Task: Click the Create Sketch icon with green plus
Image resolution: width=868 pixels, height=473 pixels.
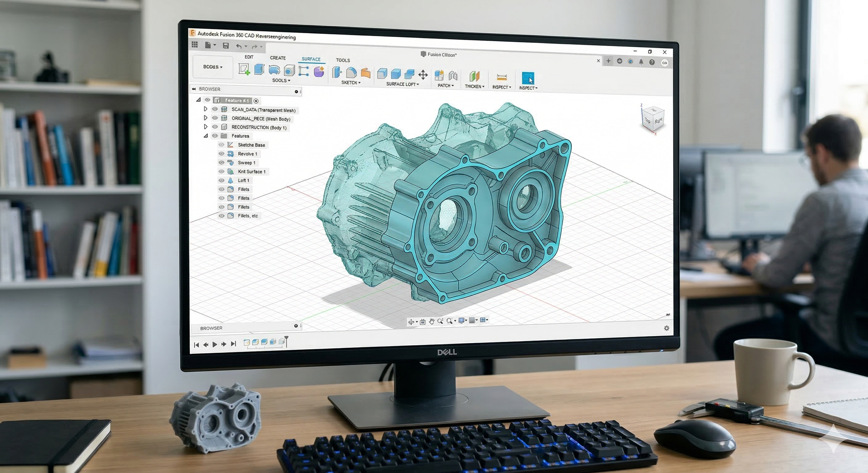Action: point(244,69)
